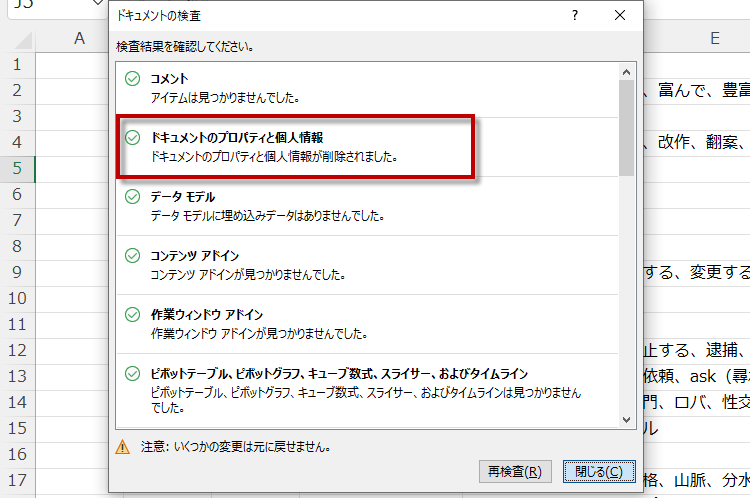Image resolution: width=750 pixels, height=498 pixels.
Task: Click the green check icon next to データ モデル
Action: 132,197
